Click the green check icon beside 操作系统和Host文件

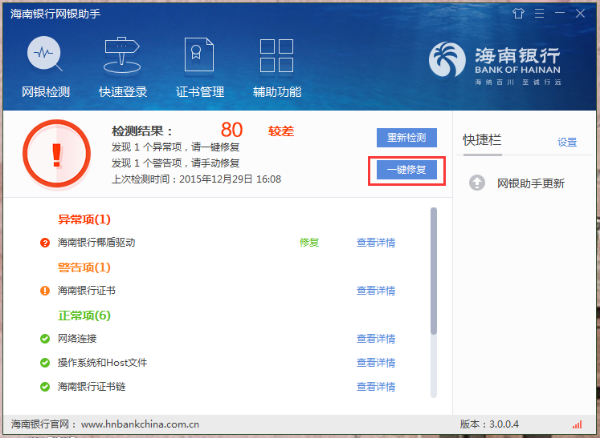(x=45, y=363)
